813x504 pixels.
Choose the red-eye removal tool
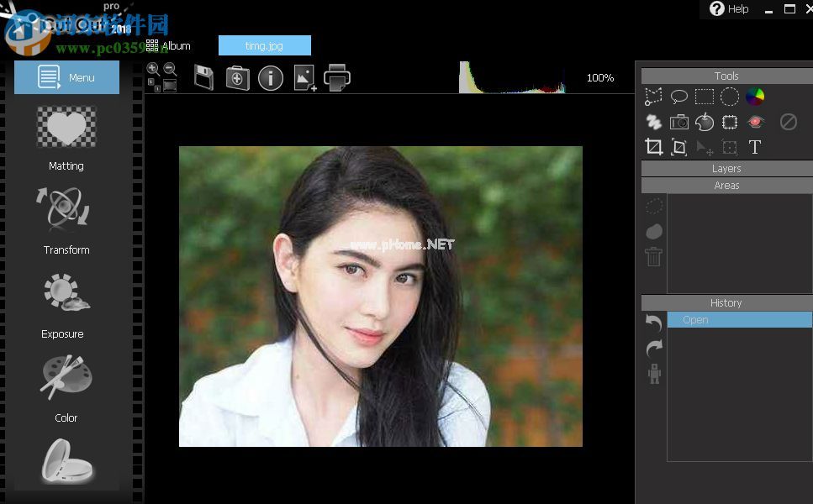coord(755,122)
